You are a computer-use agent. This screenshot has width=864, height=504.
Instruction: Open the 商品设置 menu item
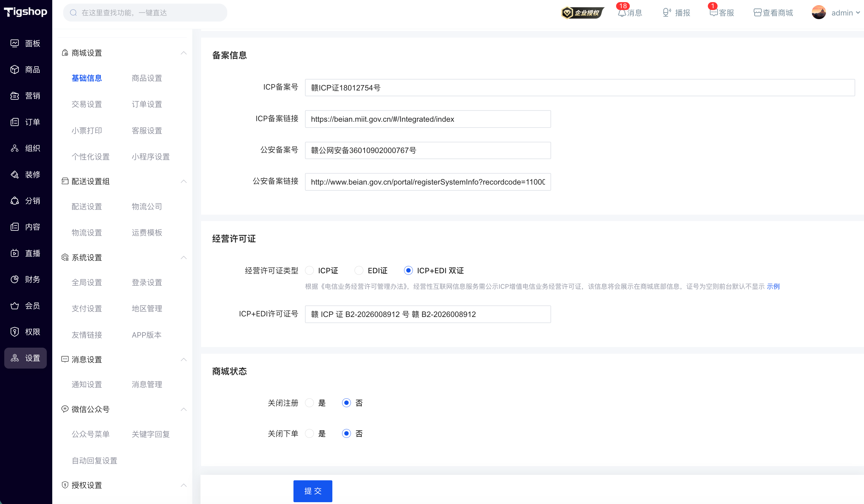pos(147,78)
